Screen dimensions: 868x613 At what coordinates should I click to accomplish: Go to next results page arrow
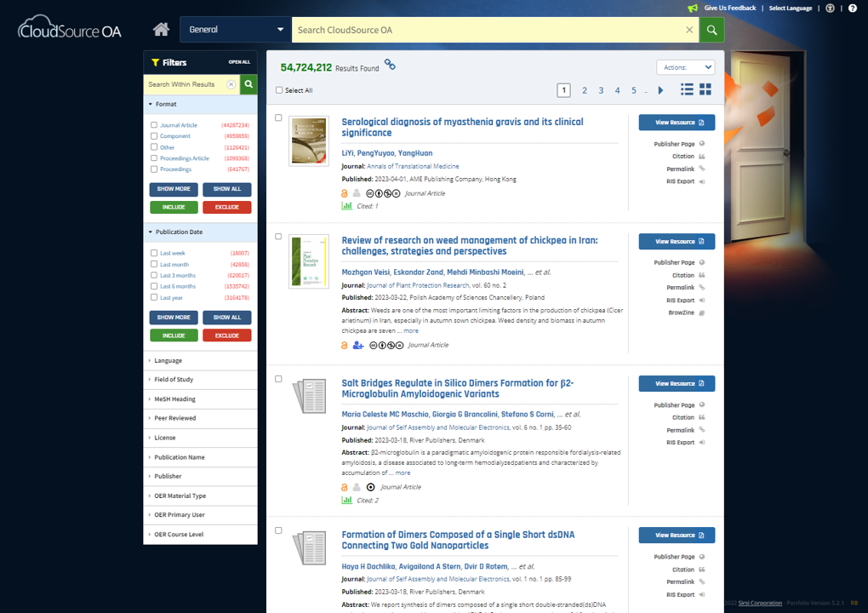pyautogui.click(x=660, y=90)
